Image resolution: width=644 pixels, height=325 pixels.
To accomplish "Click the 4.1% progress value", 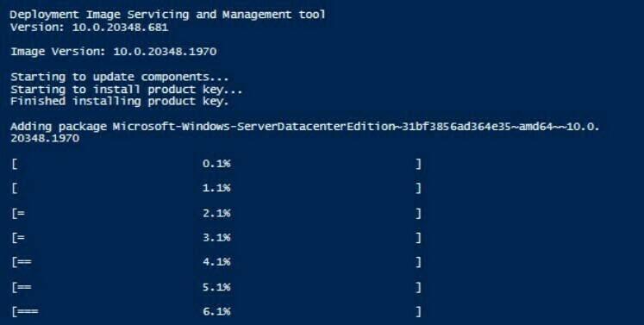I will (216, 262).
